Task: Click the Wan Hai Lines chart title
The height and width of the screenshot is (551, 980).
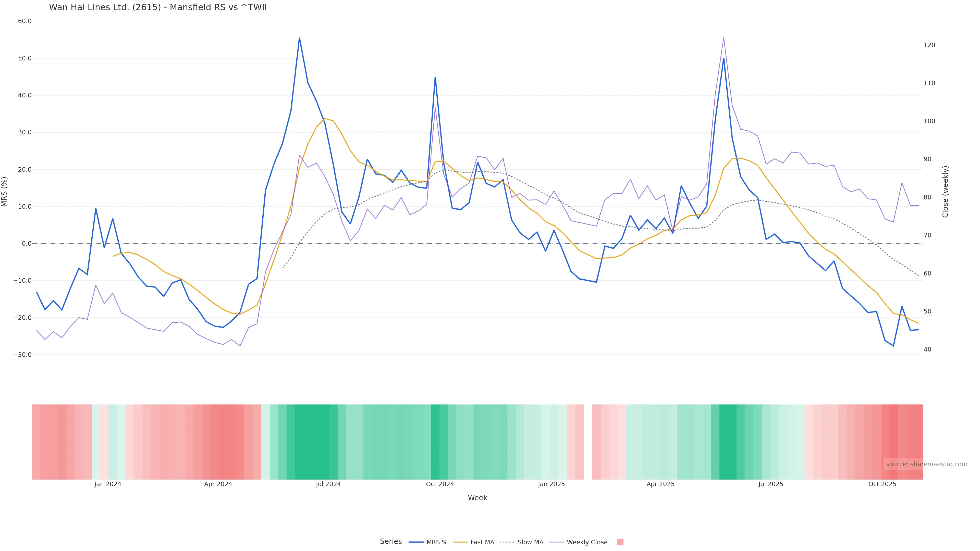Action: pos(158,7)
